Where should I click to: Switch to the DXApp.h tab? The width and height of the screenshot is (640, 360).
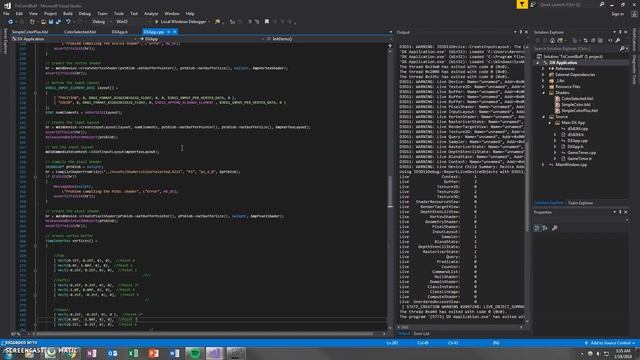[120, 32]
